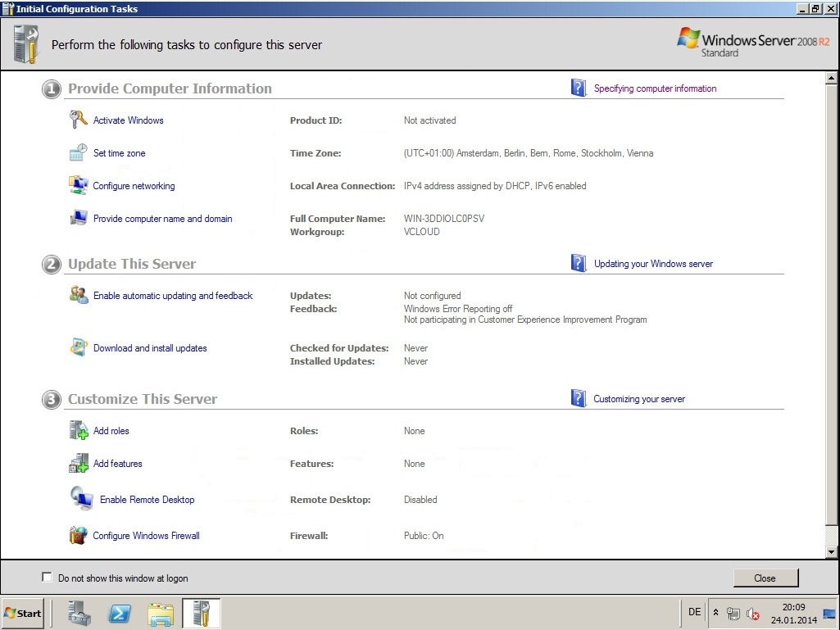The height and width of the screenshot is (630, 840).
Task: Click the muted volume tray icon
Action: click(x=752, y=614)
